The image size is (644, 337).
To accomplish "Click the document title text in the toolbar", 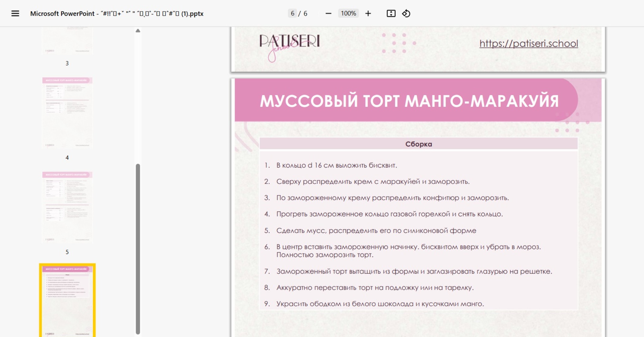I will click(117, 14).
